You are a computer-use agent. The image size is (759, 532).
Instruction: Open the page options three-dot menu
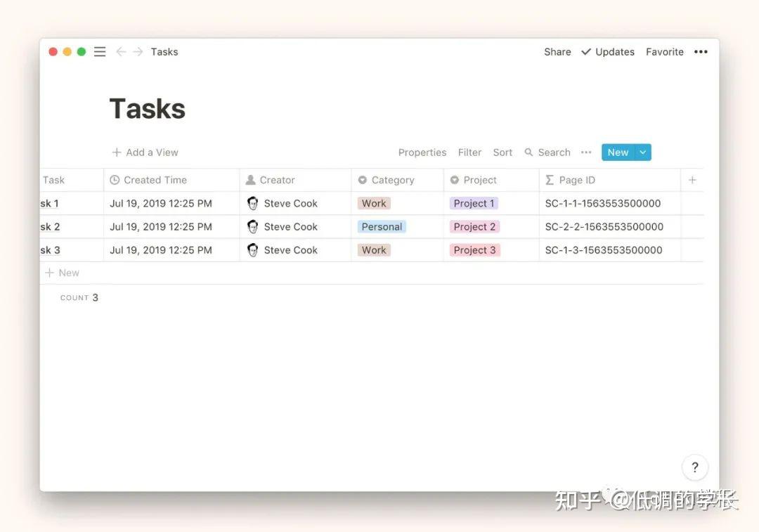tap(701, 52)
